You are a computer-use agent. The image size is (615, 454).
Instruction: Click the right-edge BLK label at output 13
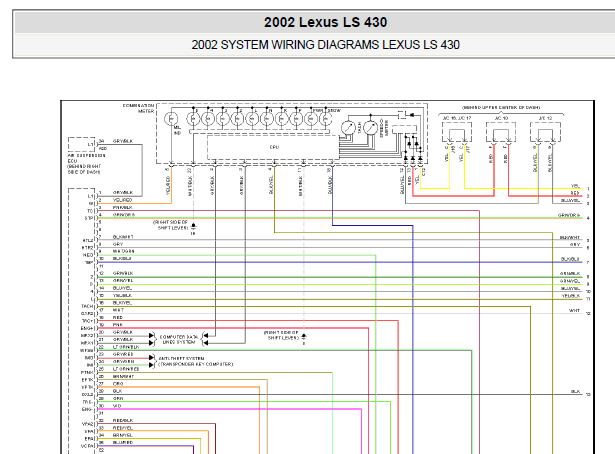(x=575, y=392)
